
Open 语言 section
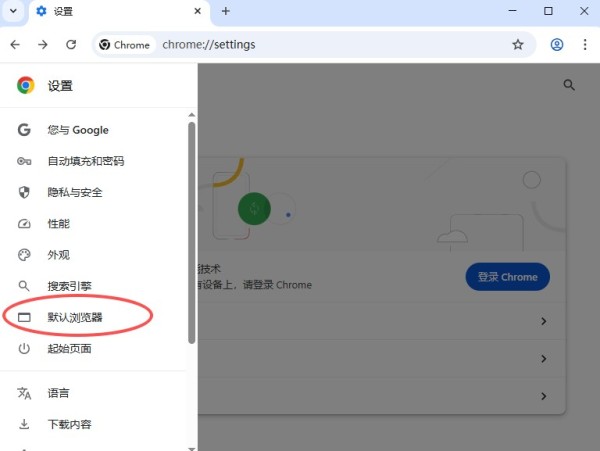tap(94, 393)
